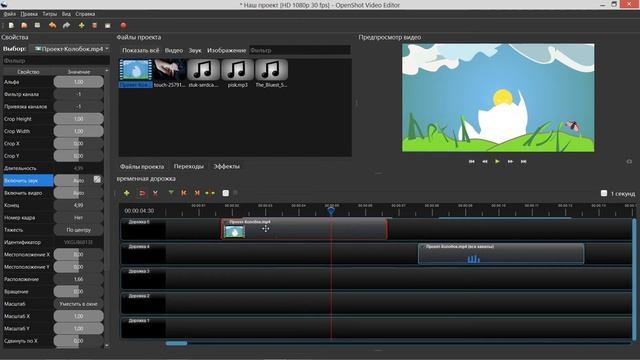Click the Save Project toolbar icon
640x360 pixels.
37,25
